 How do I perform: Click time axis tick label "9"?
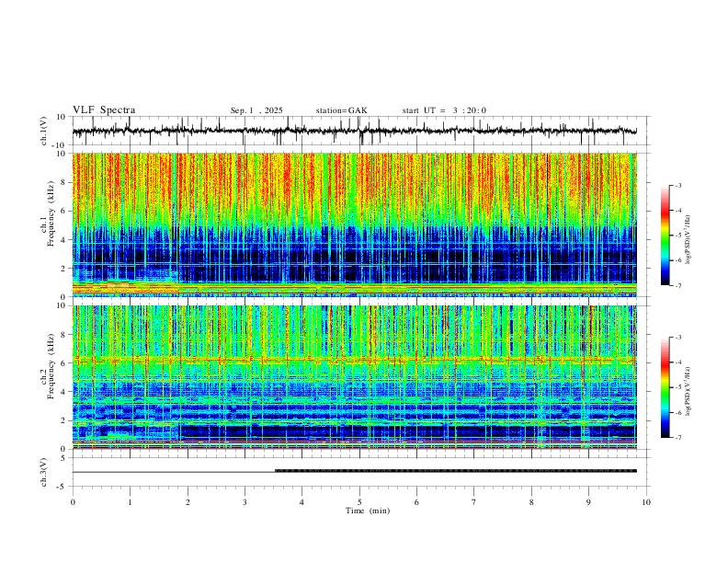click(x=588, y=502)
